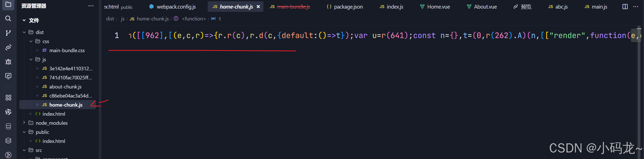Switch to the 预览 preview tab
This screenshot has height=159, width=644.
[x=522, y=7]
